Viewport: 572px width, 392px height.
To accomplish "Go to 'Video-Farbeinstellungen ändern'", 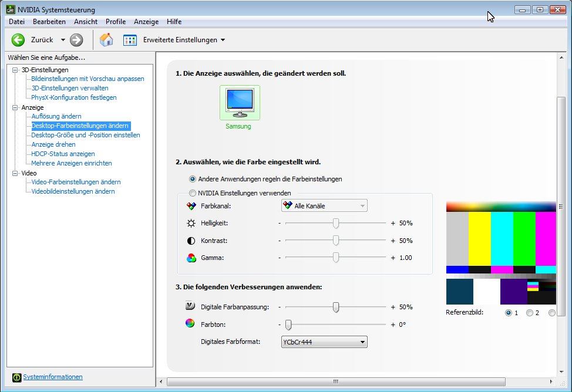I will 76,182.
